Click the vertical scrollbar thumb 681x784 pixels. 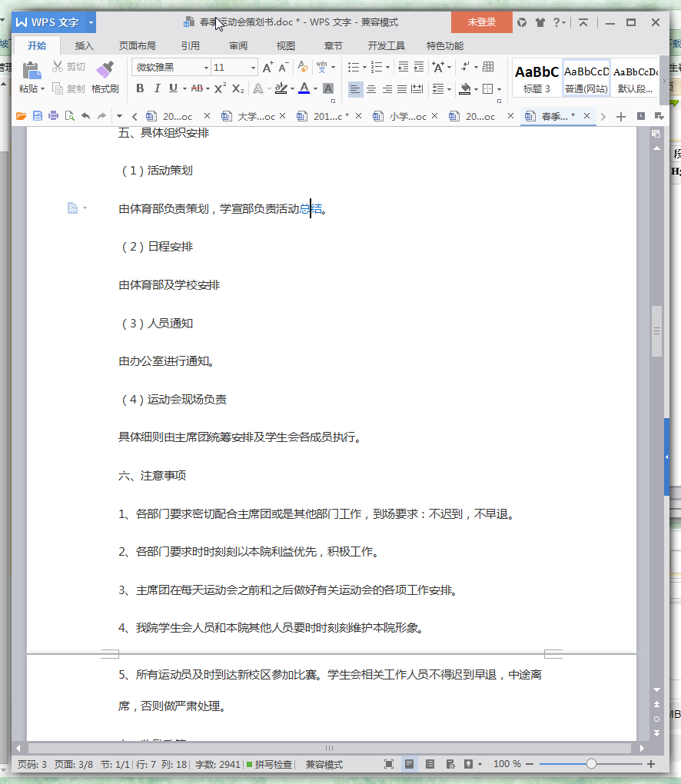(x=656, y=331)
